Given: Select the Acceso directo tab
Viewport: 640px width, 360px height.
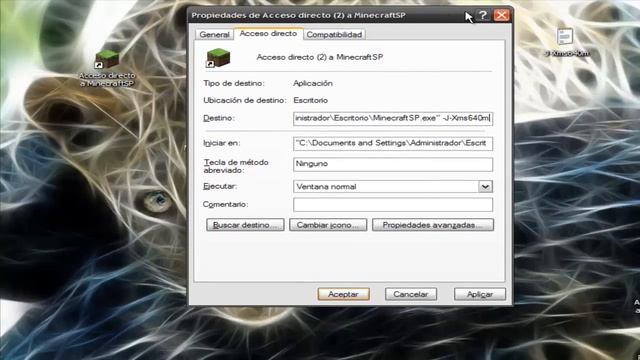Looking at the screenshot, I should (268, 33).
